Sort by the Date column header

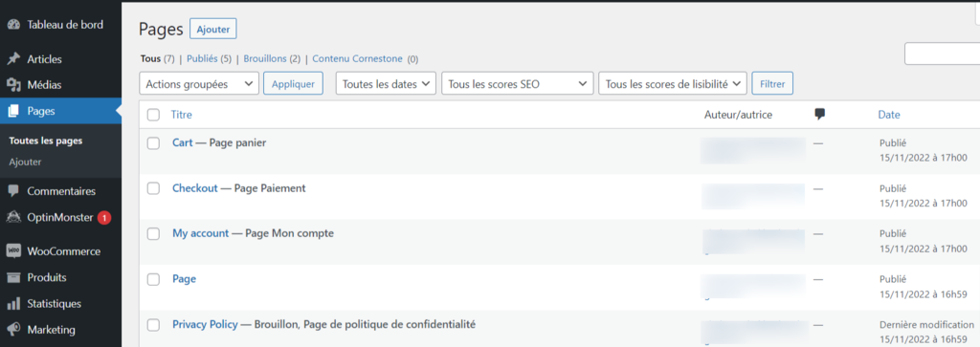point(889,115)
